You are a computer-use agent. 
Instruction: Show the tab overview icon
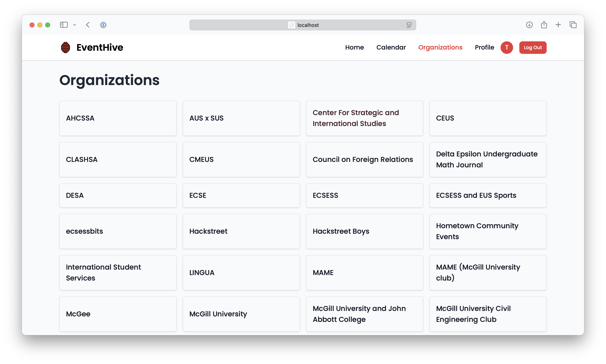tap(573, 25)
